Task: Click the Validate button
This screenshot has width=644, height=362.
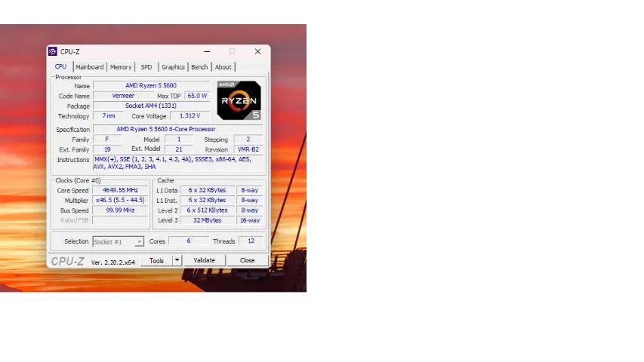Action: (204, 260)
